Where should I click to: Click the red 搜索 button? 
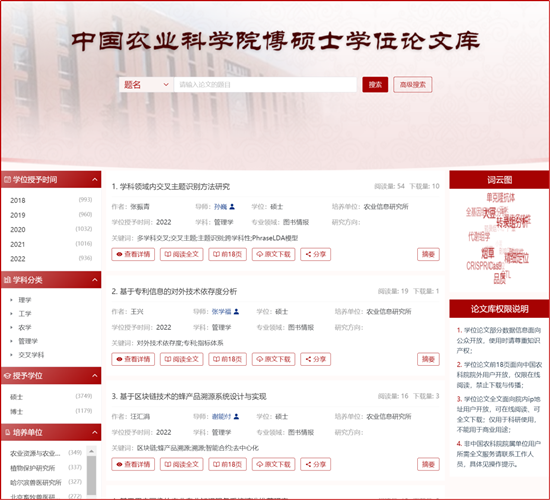tap(375, 85)
